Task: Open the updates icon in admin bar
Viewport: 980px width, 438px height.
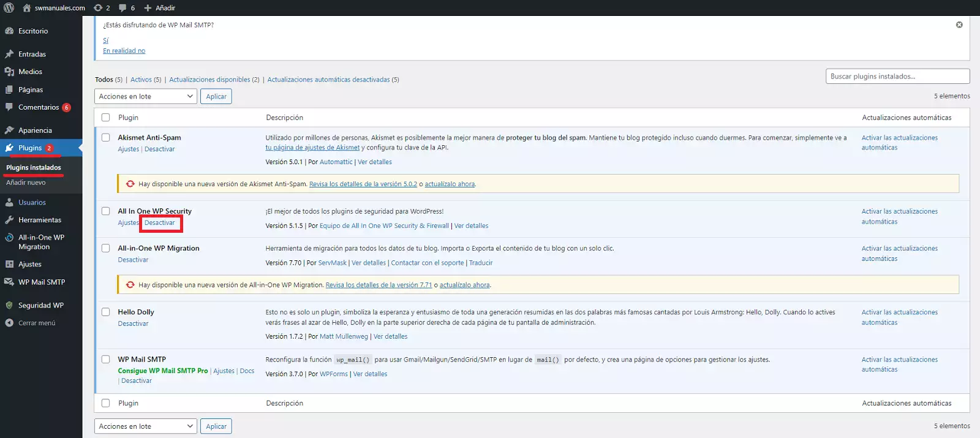Action: 98,8
